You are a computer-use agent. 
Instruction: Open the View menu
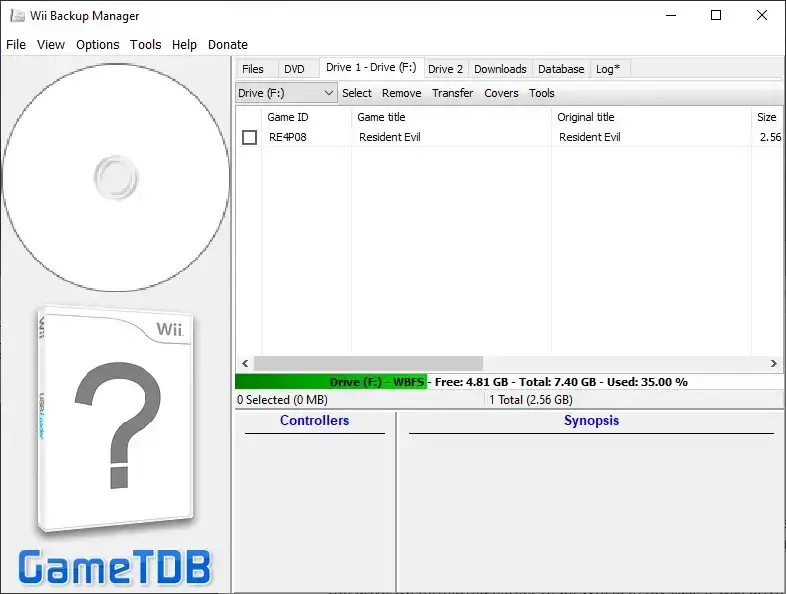[x=51, y=45]
